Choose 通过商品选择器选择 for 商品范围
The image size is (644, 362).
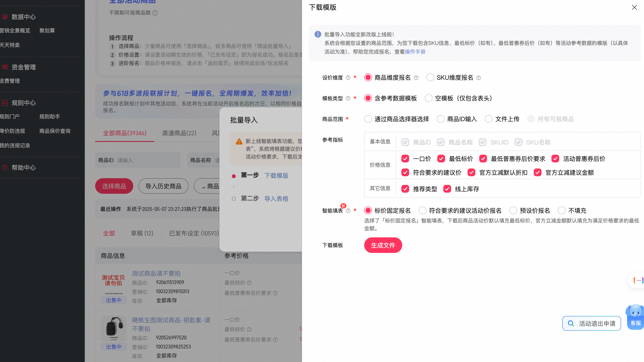pyautogui.click(x=368, y=119)
